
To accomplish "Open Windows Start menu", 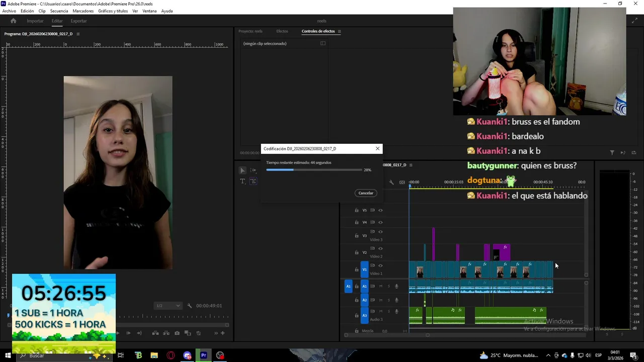I will coord(7,355).
